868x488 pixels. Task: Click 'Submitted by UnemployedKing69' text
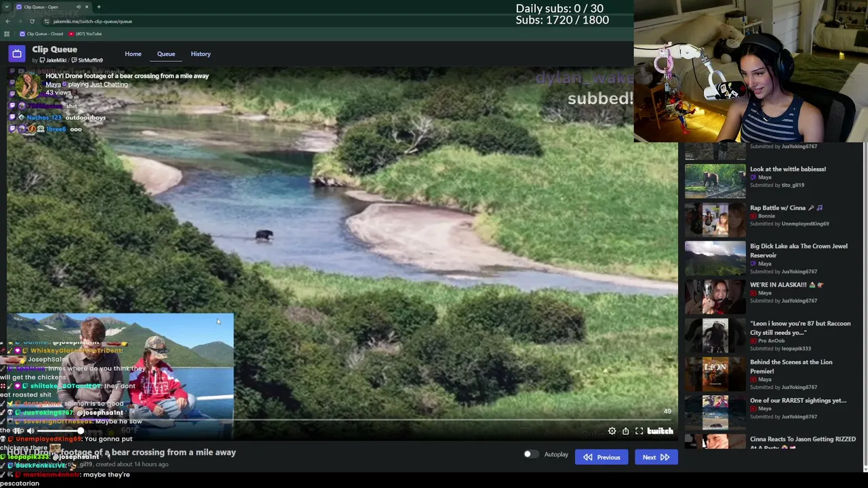(789, 224)
